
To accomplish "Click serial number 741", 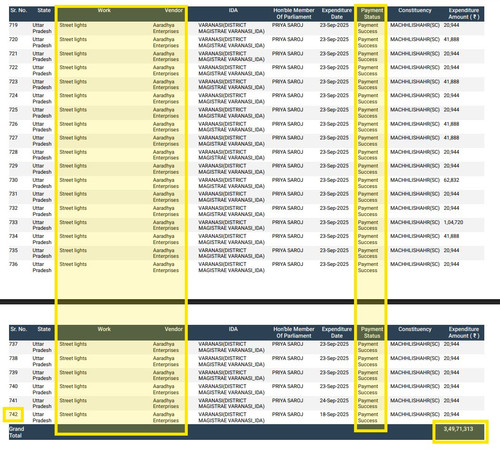I will 14,400.
